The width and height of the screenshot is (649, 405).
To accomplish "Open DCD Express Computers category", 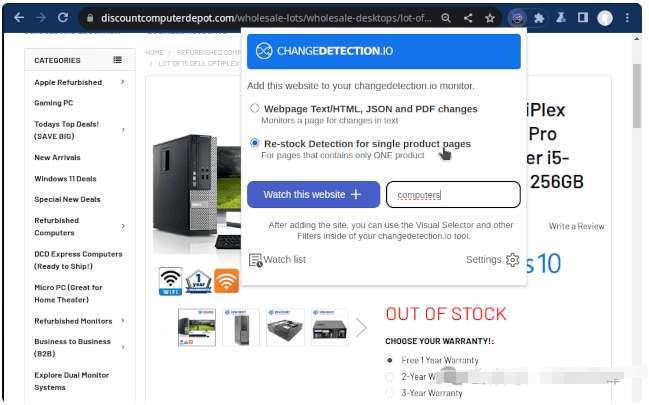I will [78, 260].
